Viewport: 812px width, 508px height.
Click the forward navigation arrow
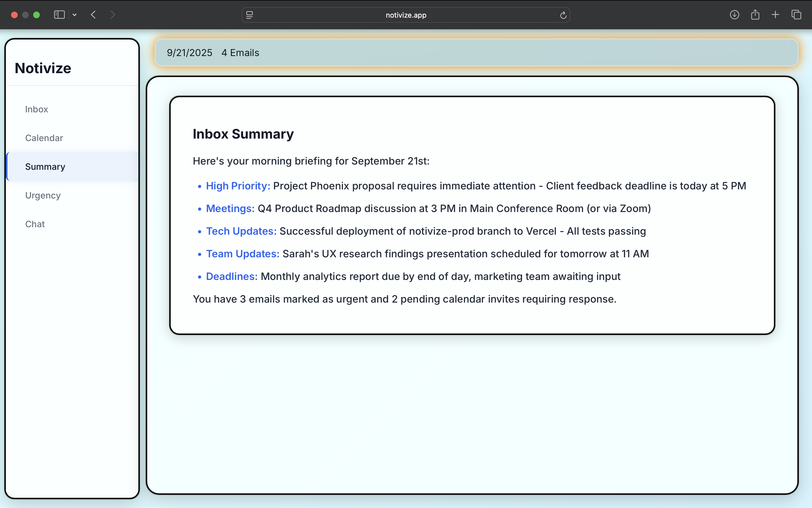click(113, 15)
